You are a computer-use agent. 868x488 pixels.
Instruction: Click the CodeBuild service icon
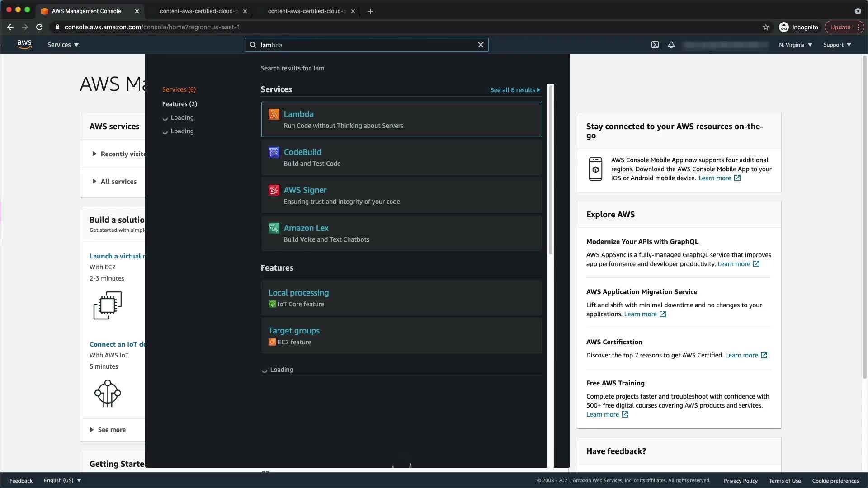[274, 152]
